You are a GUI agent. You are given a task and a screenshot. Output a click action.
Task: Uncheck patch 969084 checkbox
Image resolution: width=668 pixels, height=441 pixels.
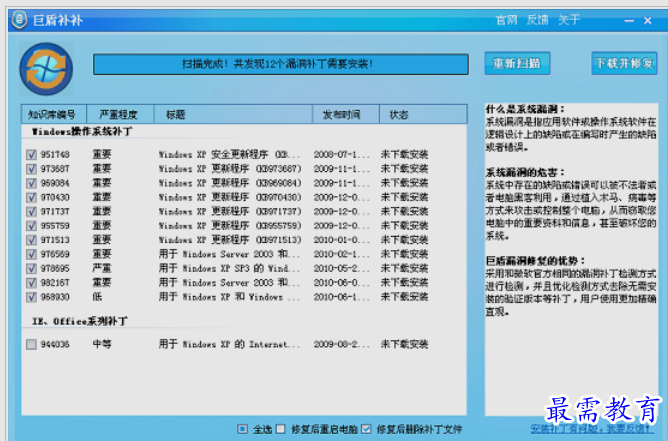(31, 183)
